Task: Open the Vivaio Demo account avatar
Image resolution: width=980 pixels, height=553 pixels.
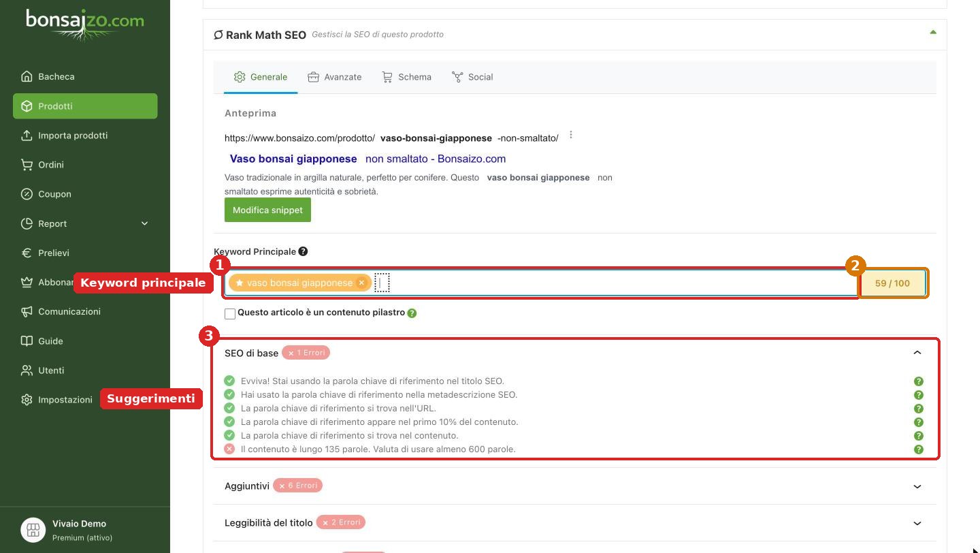Action: point(33,531)
